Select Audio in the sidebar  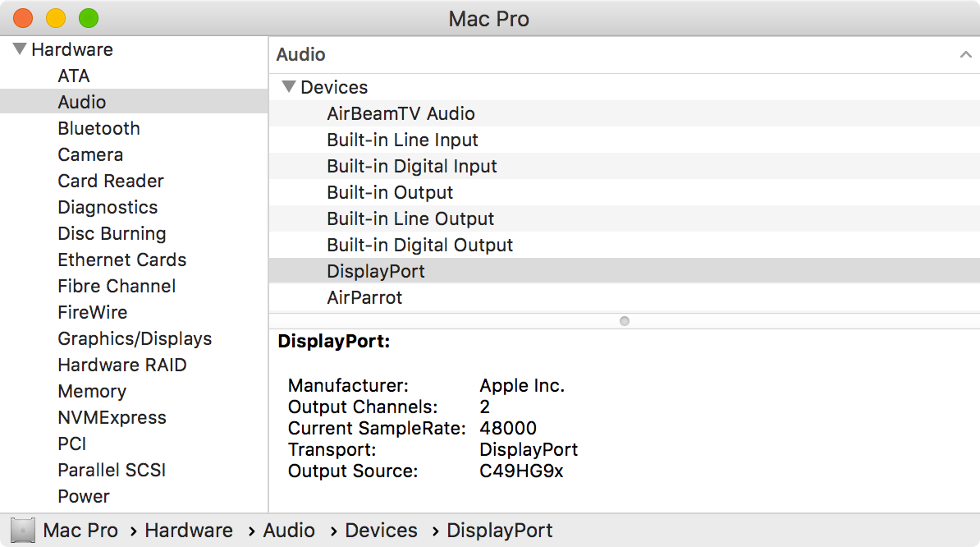coord(134,102)
